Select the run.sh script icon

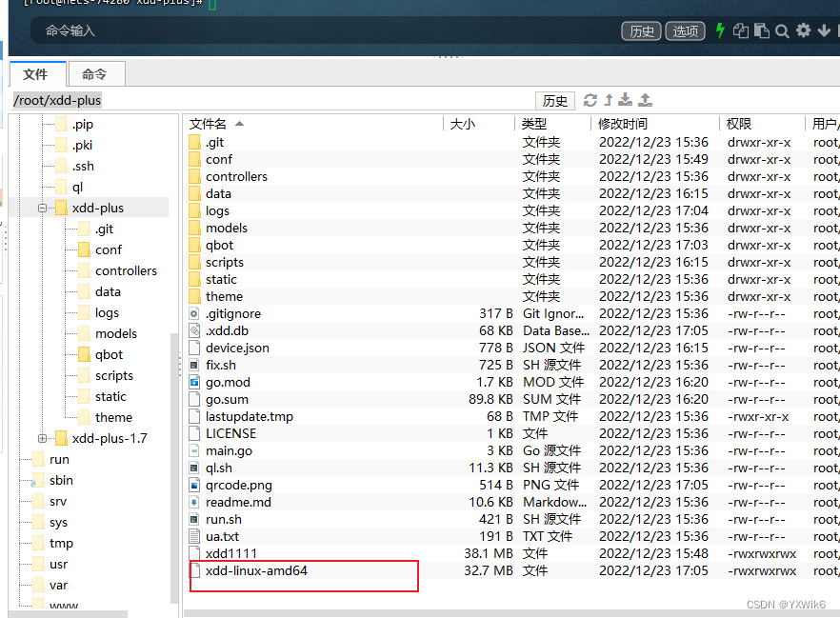pos(194,520)
